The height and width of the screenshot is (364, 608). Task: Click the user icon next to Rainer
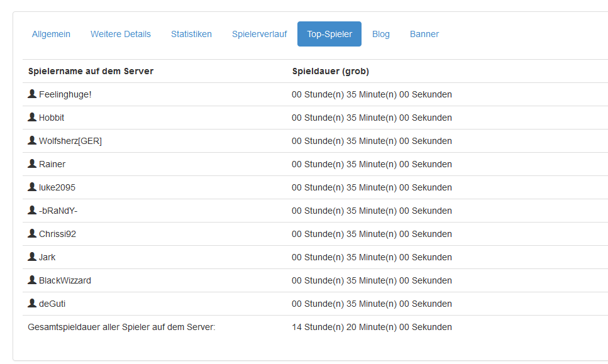tap(32, 163)
